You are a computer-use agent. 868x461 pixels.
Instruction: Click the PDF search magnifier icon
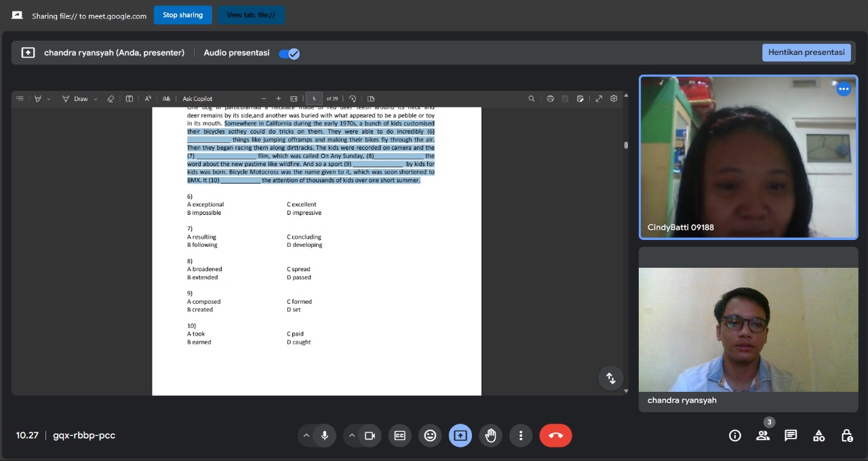coord(532,98)
